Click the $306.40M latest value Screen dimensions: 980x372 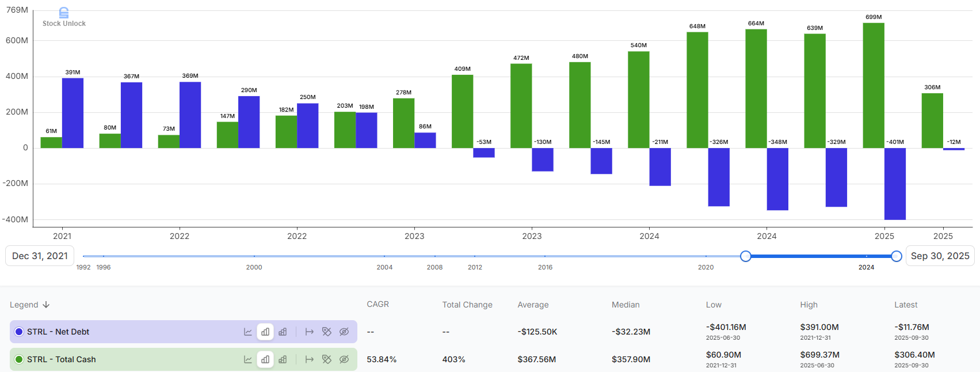[x=914, y=355]
